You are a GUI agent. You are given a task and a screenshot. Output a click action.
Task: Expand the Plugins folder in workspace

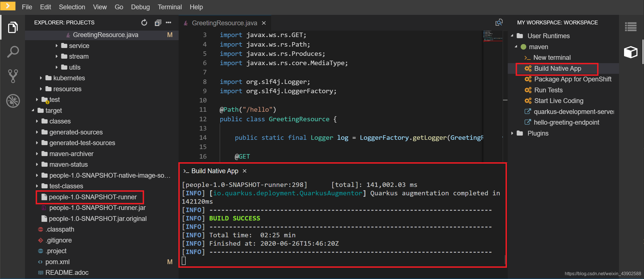pos(512,133)
